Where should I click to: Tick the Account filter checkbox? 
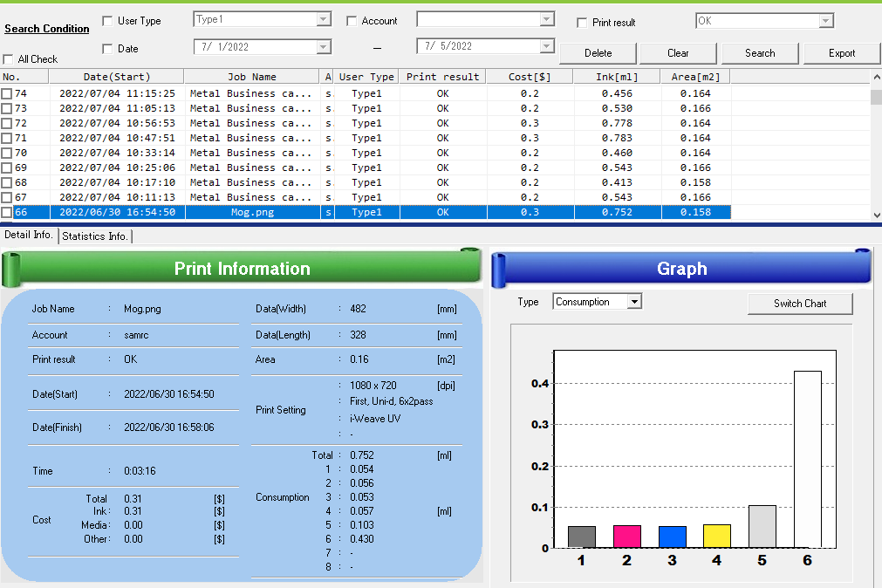(x=352, y=21)
